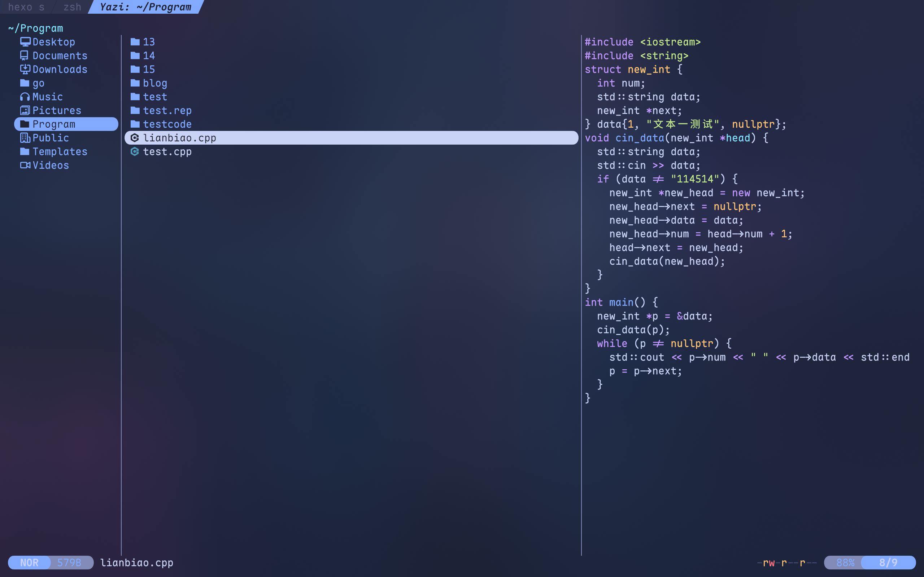Screen dimensions: 924x577
Task: Select the Yazi ~/Program tab
Action: pos(145,7)
